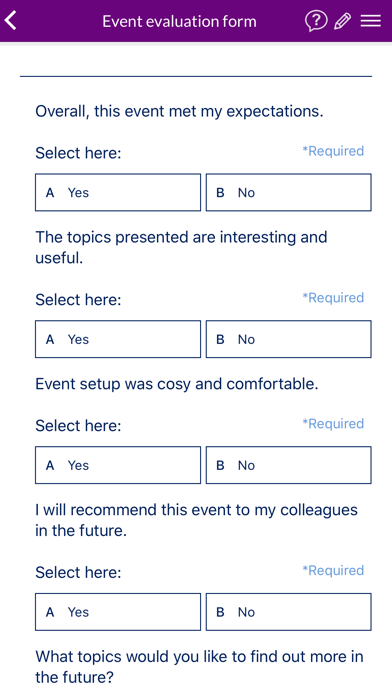Open the hamburger menu
This screenshot has height=696, width=392.
pyautogui.click(x=371, y=21)
